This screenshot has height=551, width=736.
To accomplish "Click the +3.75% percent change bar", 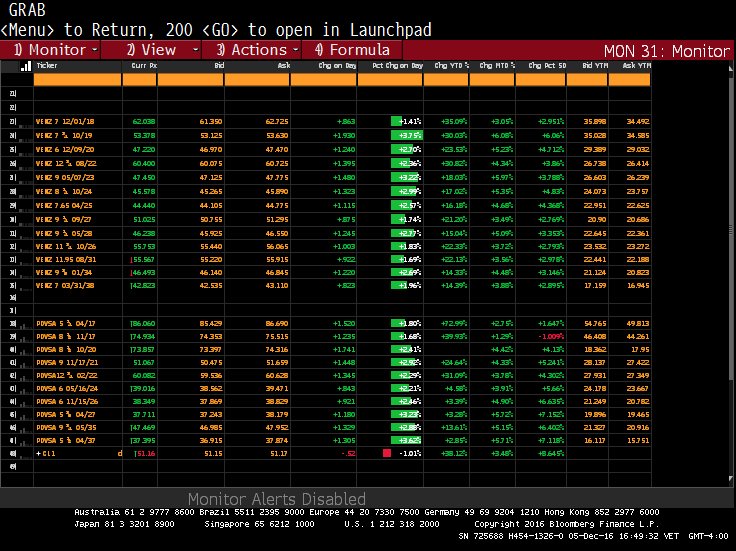I will 406,136.
